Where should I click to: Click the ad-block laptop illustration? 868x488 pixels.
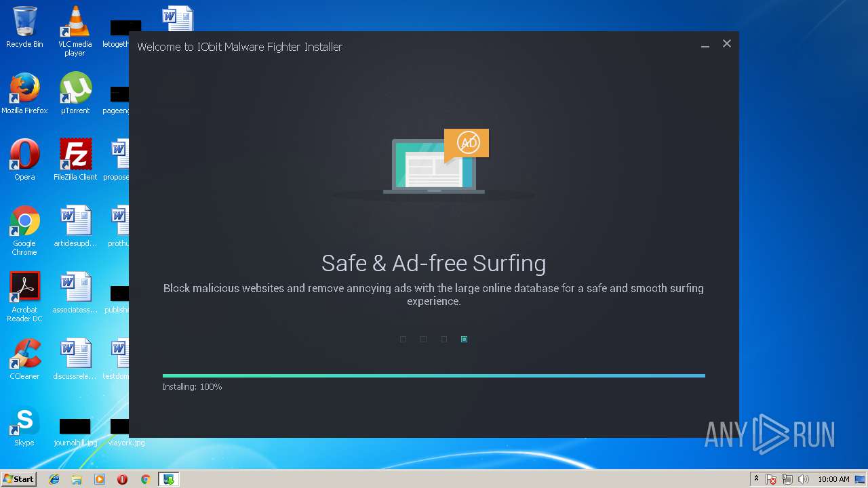[x=435, y=161]
